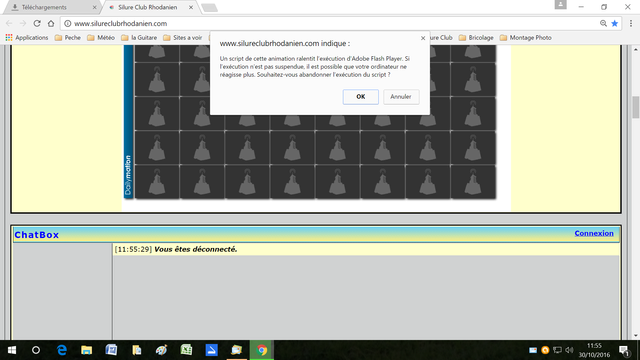Open the Windows Start menu
Screen dimensions: 640x360
11,350
